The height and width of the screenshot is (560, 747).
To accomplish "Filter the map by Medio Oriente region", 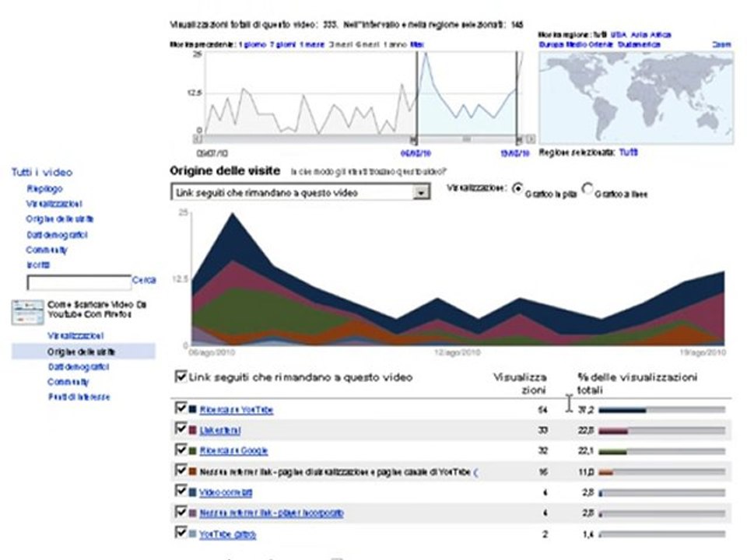I will (x=589, y=44).
